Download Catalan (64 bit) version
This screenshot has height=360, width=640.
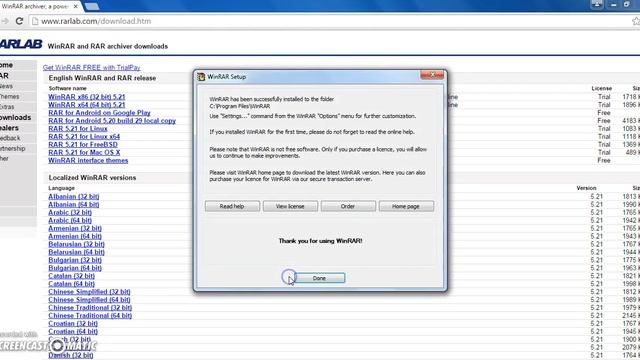point(71,284)
